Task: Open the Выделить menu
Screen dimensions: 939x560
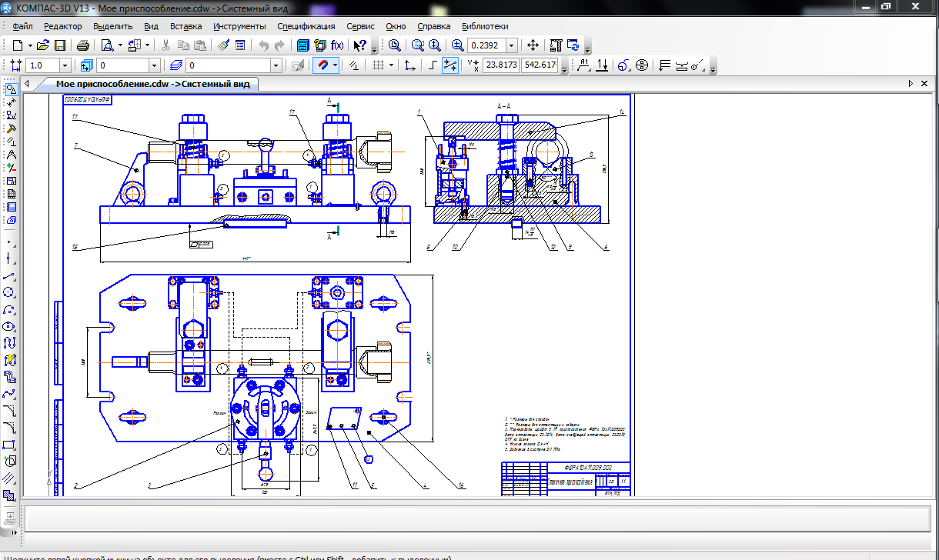Action: point(113,26)
